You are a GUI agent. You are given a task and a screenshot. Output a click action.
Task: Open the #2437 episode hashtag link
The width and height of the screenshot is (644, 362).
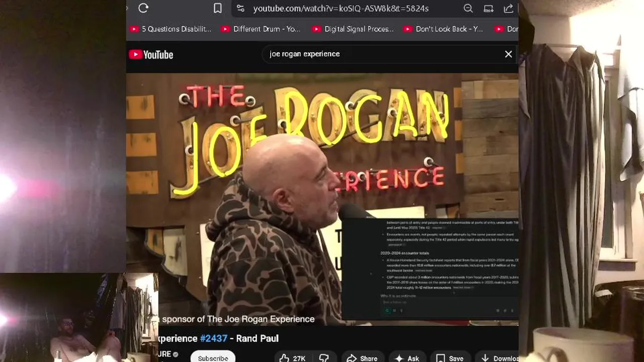click(x=213, y=338)
